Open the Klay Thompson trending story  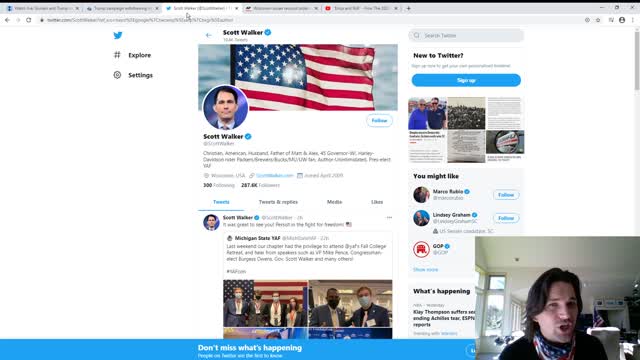[x=444, y=318]
